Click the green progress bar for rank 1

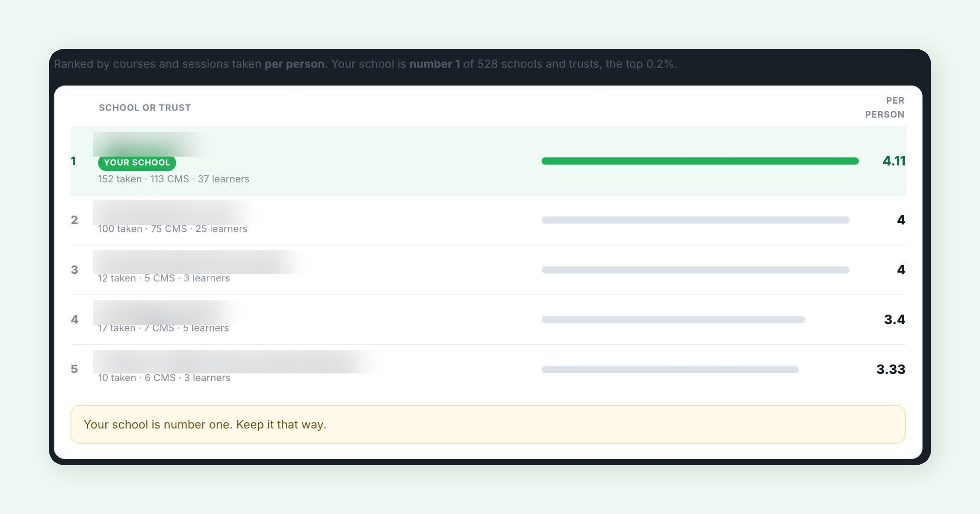coord(700,161)
